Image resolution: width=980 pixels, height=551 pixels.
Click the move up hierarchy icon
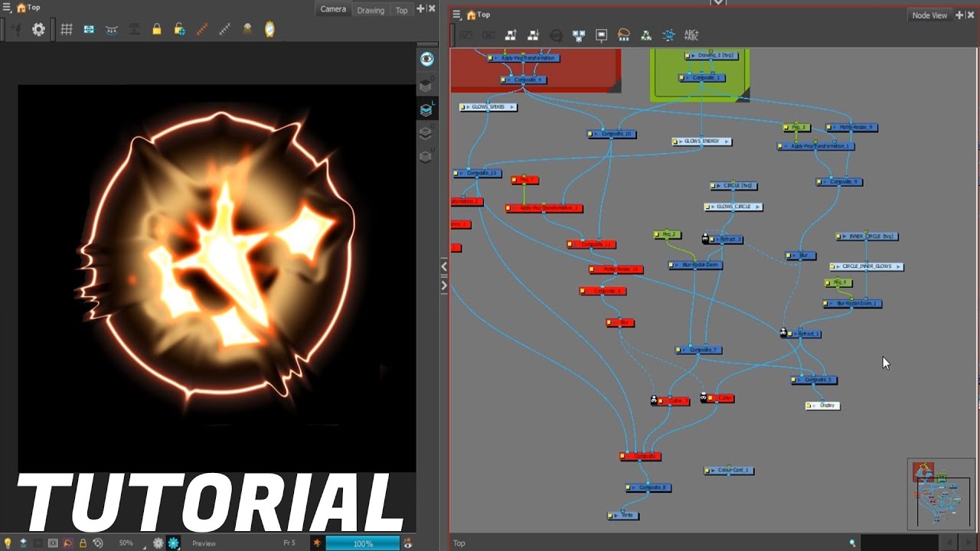[511, 35]
